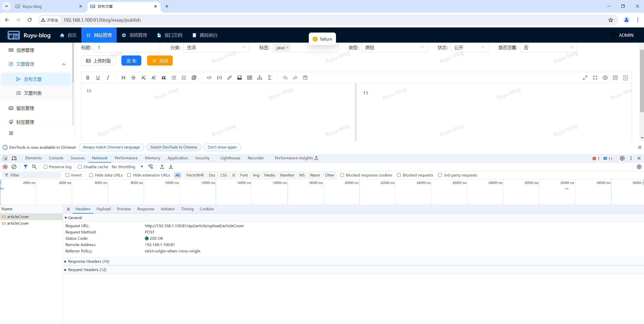644x324 pixels.
Task: Open the 状态 status dropdown
Action: point(469,47)
